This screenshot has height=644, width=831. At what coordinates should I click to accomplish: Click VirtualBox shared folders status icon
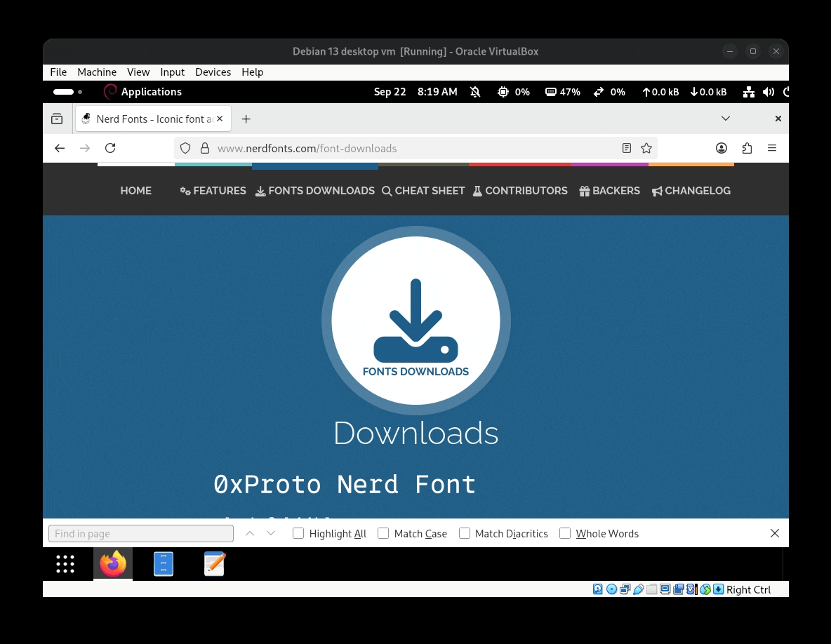point(652,589)
